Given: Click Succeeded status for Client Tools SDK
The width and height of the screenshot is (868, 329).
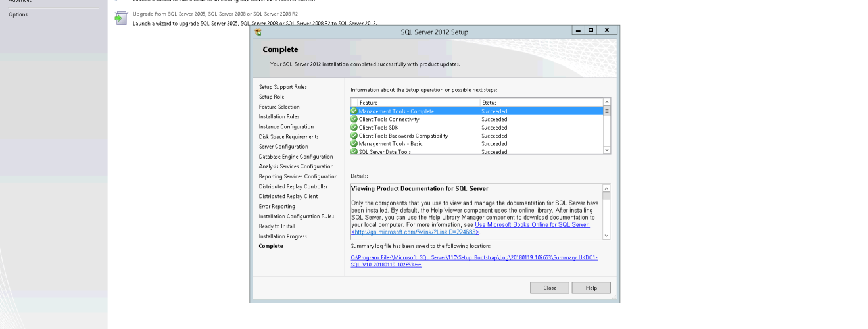Looking at the screenshot, I should 494,128.
